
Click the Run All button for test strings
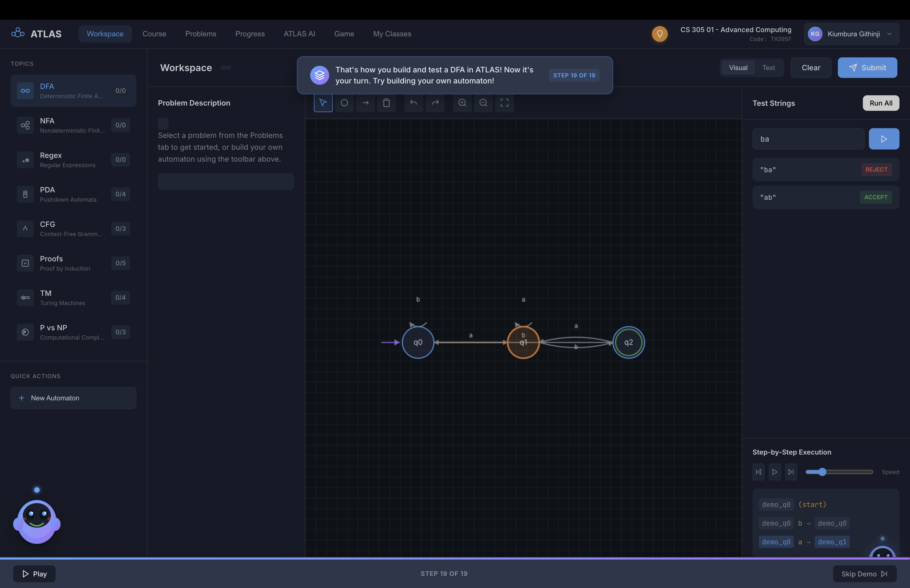880,103
